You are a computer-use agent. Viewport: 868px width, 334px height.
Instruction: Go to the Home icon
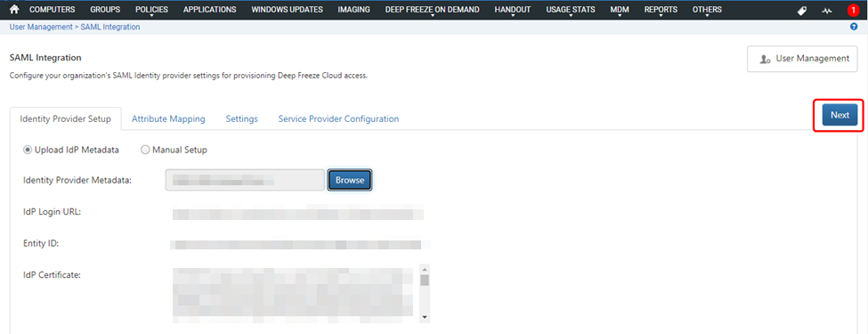click(15, 10)
